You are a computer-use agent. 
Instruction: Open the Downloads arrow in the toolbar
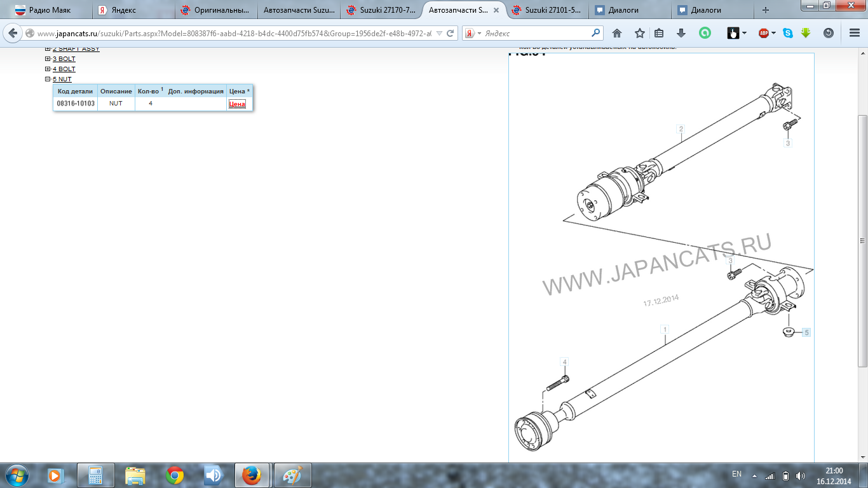(x=681, y=33)
